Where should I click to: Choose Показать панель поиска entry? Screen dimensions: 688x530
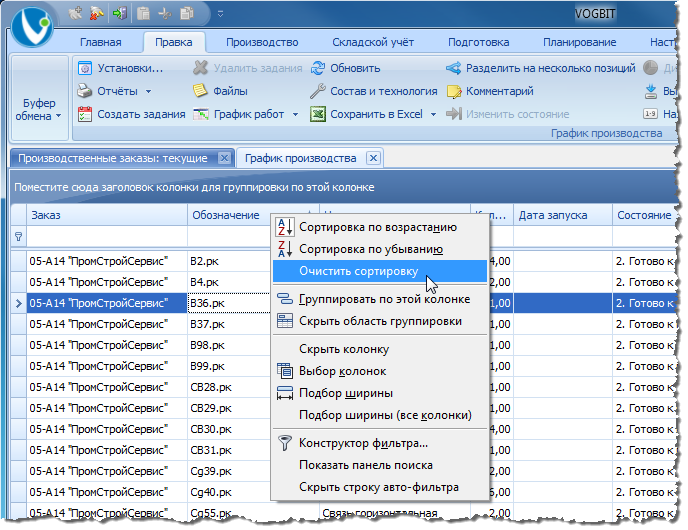click(380, 465)
